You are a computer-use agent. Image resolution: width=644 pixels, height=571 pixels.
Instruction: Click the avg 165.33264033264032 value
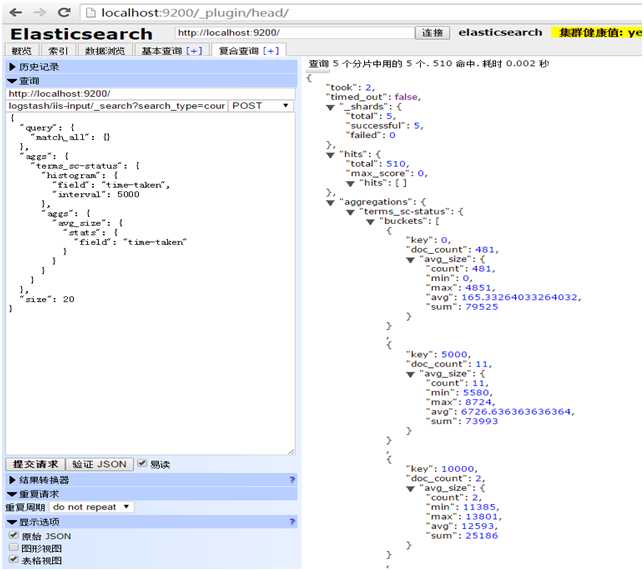point(520,297)
